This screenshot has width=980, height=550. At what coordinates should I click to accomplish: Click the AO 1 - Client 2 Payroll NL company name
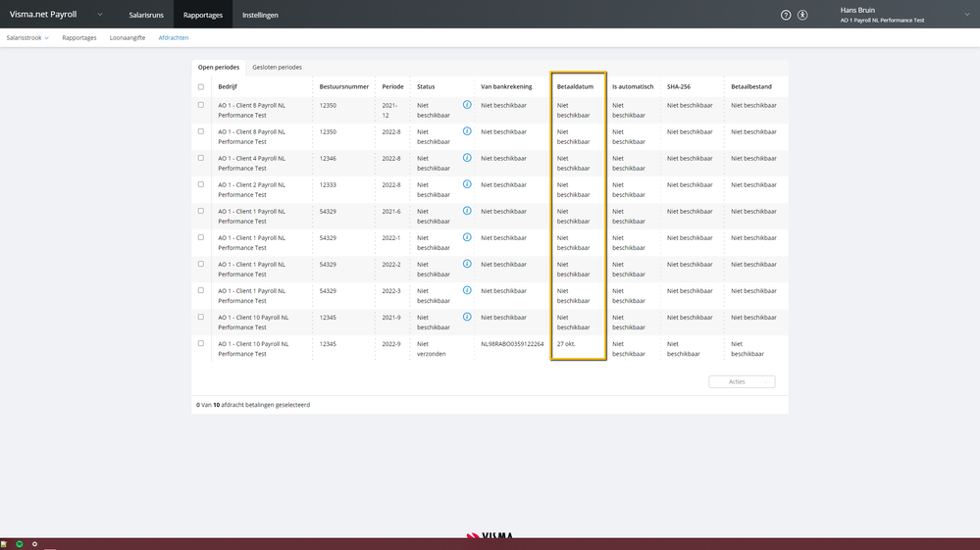click(x=252, y=190)
